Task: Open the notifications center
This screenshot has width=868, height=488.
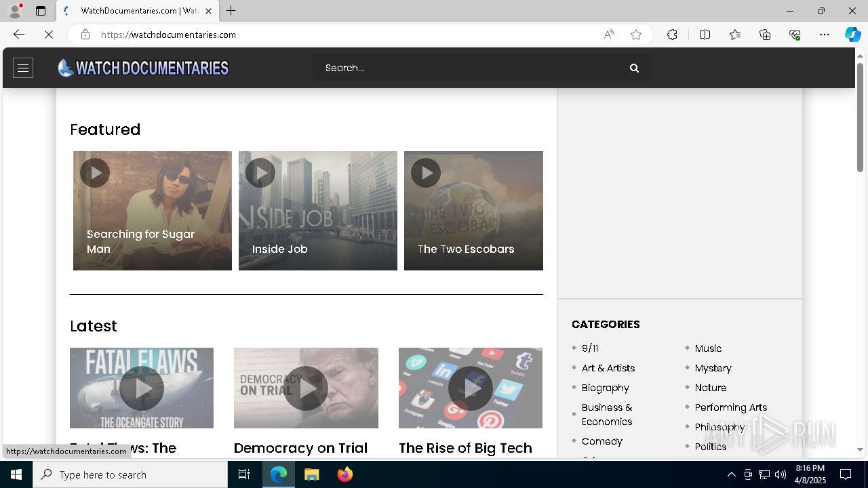Action: (x=846, y=474)
